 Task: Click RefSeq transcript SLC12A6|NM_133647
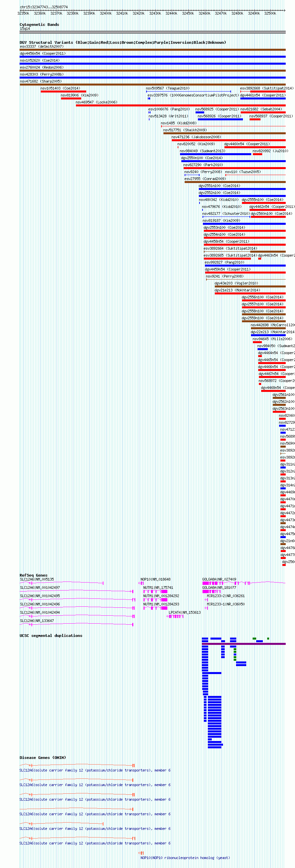pos(77,624)
